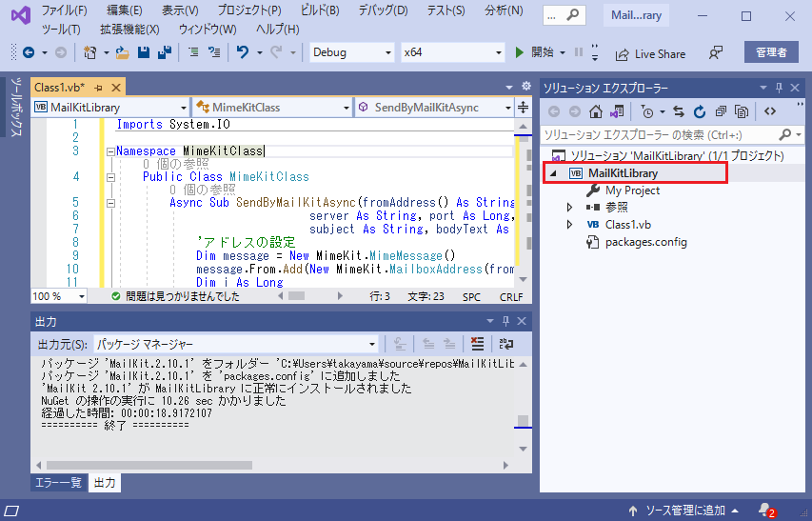This screenshot has height=521, width=812.
Task: Click the Live Share icon
Action: [622, 54]
